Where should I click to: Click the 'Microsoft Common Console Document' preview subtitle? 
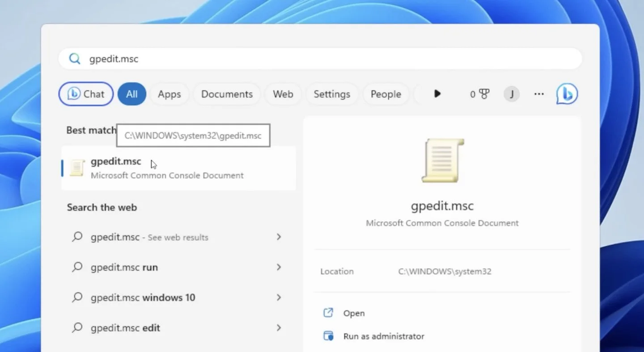(x=442, y=223)
